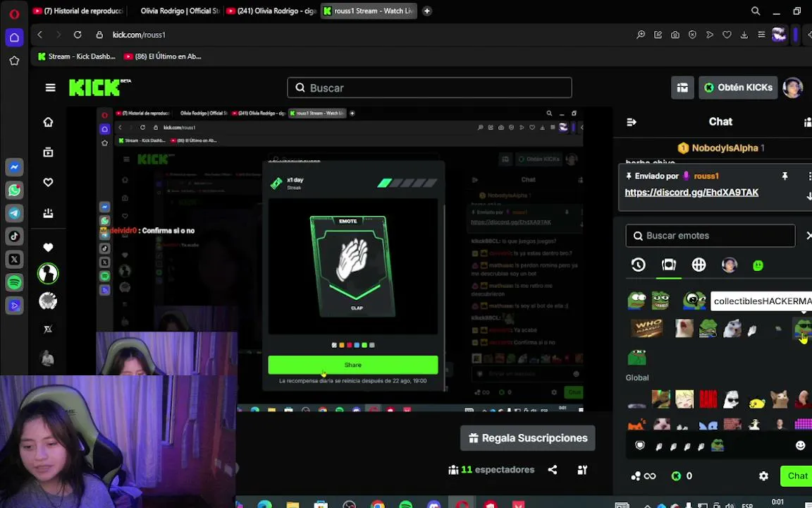Open Spotify in Opera sidebar
Image resolution: width=812 pixels, height=508 pixels.
pyautogui.click(x=14, y=282)
